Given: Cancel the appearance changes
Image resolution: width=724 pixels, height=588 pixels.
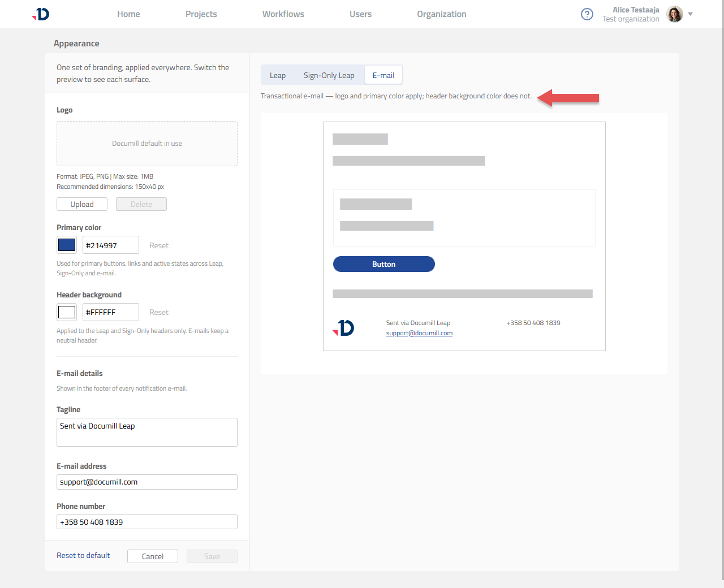Looking at the screenshot, I should tap(153, 556).
